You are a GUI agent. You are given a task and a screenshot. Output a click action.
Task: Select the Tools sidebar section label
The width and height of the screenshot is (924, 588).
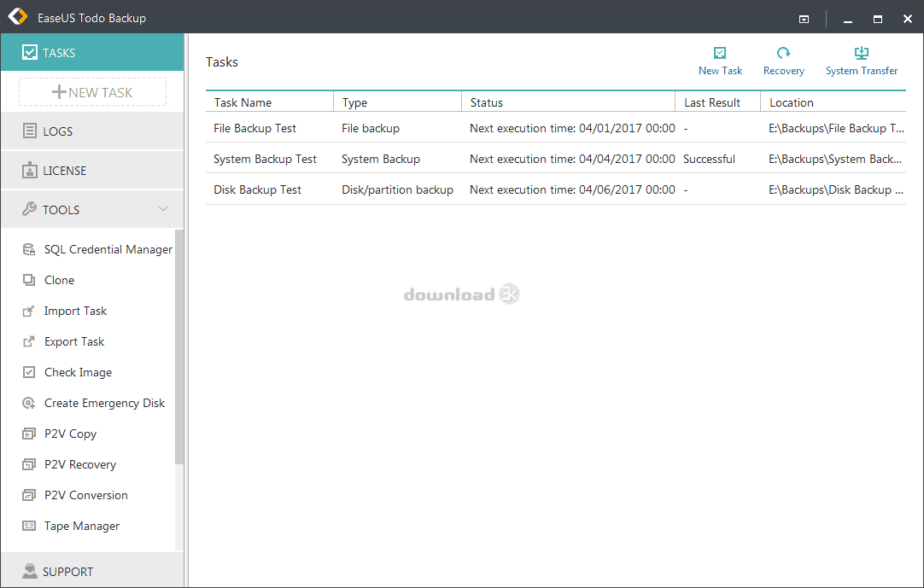pyautogui.click(x=61, y=210)
